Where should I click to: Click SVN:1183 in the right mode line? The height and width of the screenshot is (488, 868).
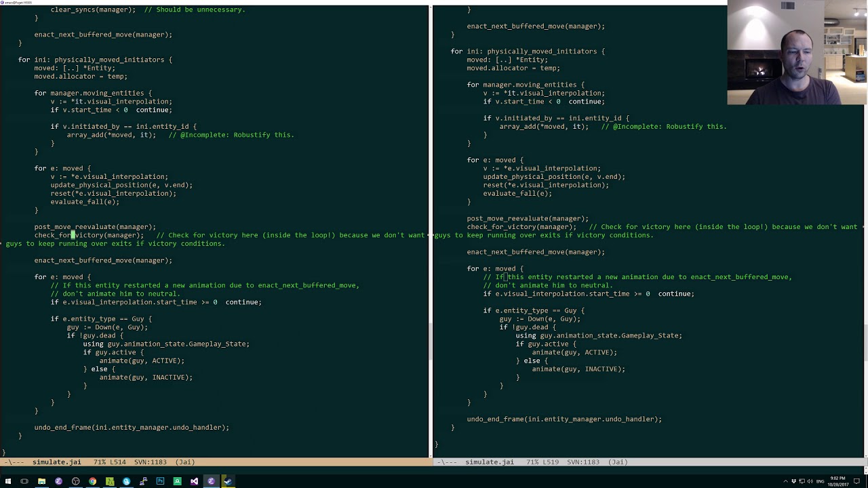click(583, 462)
